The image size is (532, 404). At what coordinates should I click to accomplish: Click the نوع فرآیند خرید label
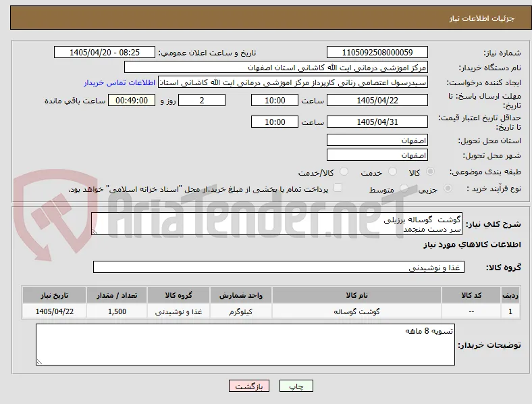pyautogui.click(x=494, y=188)
